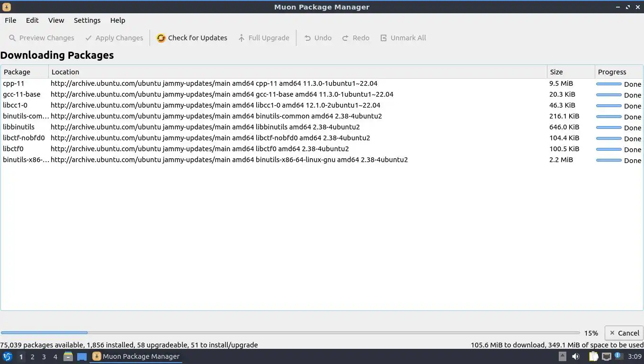Click the 9.5 MiB size cell
Viewport: 644px width, 364px height.
[561, 83]
